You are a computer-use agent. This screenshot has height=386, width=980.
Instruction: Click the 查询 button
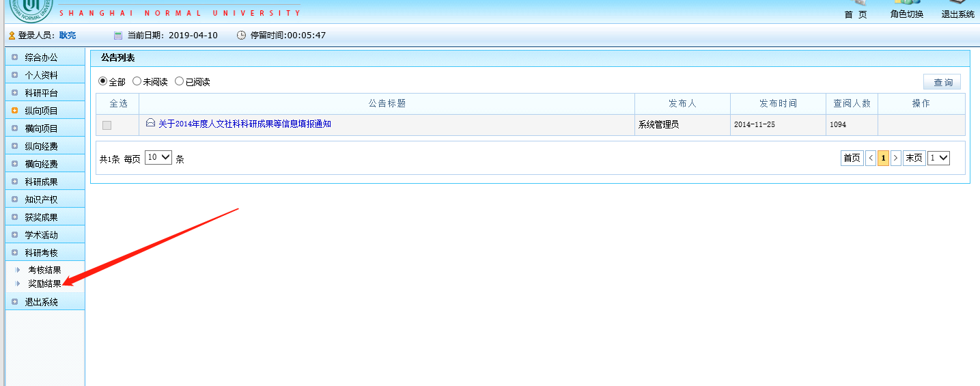point(942,82)
